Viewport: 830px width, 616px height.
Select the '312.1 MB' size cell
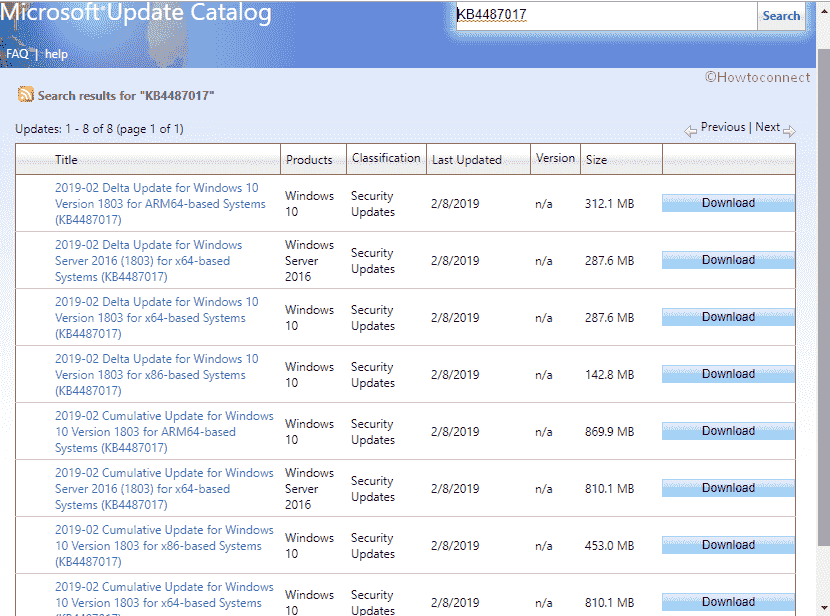coord(609,204)
